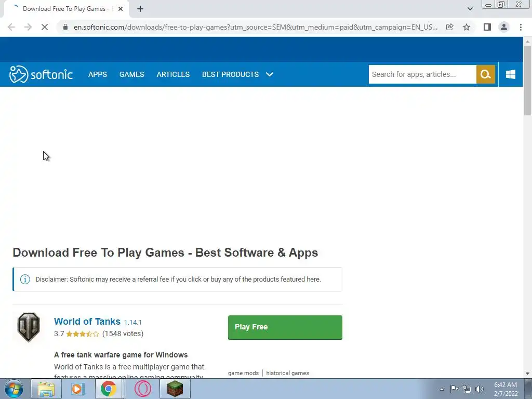Open the World of Tanks link
The width and height of the screenshot is (532, 399).
(87, 321)
